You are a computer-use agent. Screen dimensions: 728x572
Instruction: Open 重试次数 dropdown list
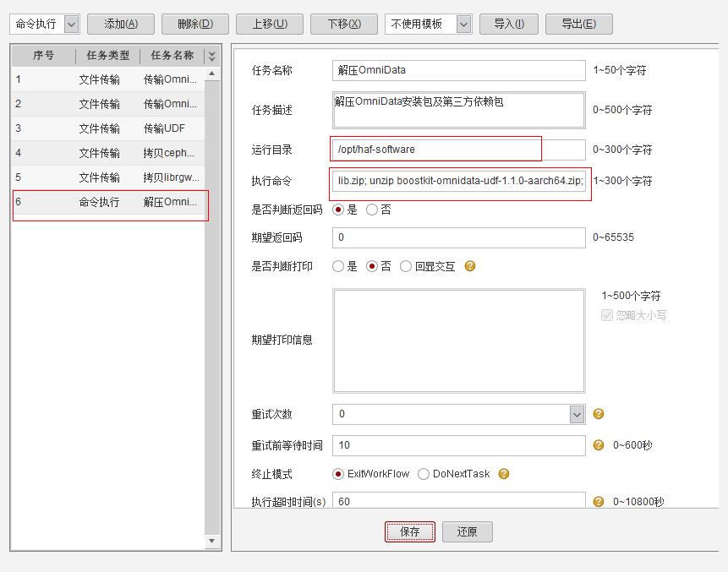(x=577, y=414)
